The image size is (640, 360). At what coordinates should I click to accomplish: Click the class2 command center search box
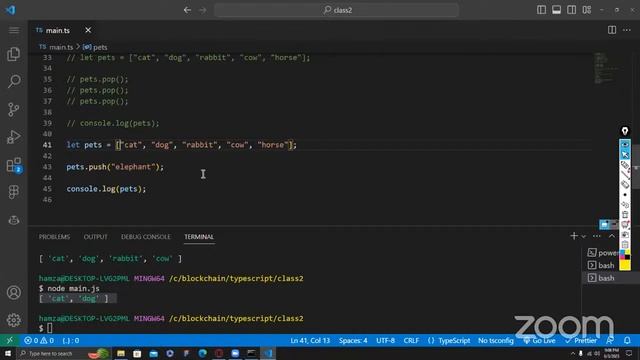pyautogui.click(x=337, y=10)
